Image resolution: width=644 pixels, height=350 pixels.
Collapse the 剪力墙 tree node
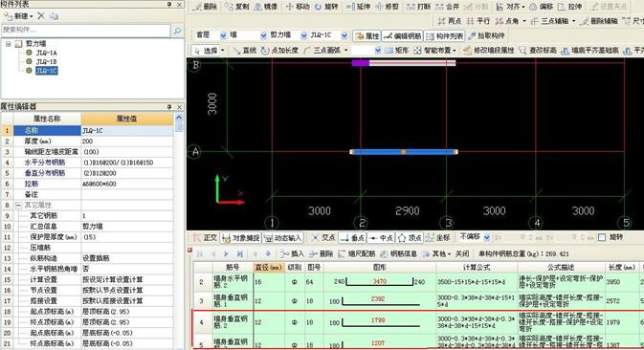(9, 43)
